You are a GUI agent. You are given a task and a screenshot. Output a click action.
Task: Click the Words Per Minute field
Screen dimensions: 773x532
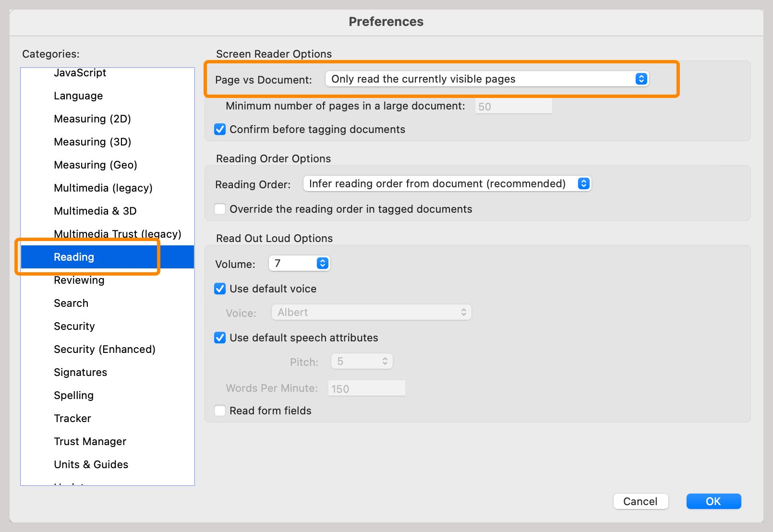pos(366,388)
